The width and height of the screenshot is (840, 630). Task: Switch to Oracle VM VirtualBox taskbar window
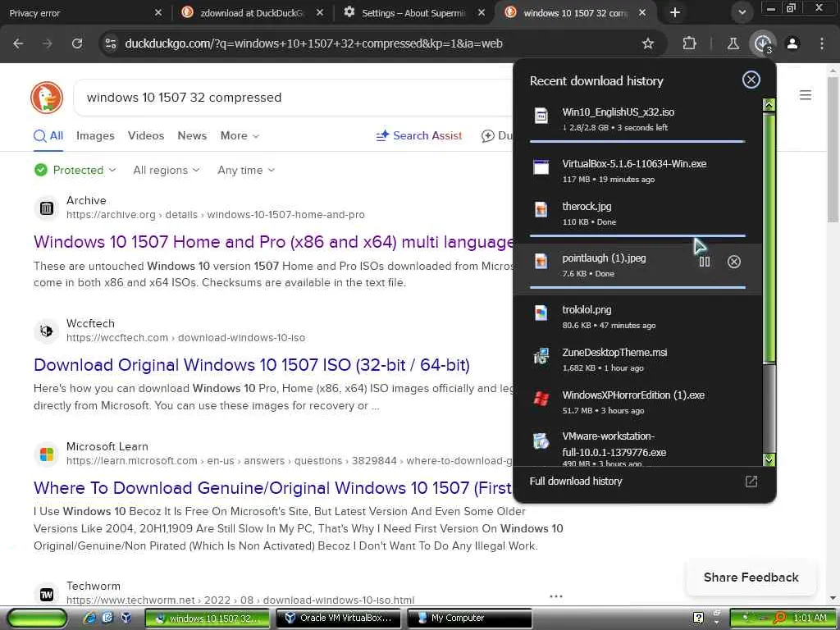click(339, 619)
